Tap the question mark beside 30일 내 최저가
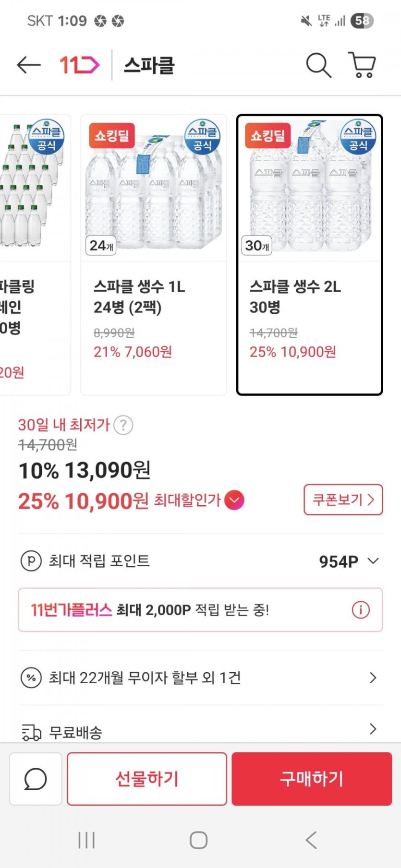 coord(123,425)
